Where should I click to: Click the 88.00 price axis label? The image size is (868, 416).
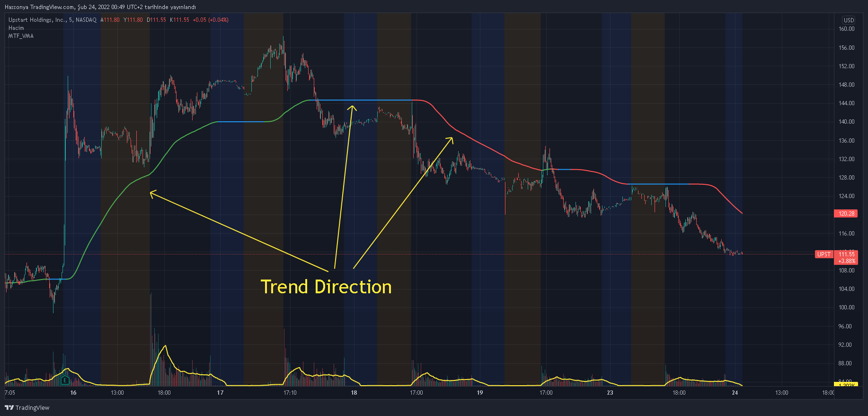[845, 363]
